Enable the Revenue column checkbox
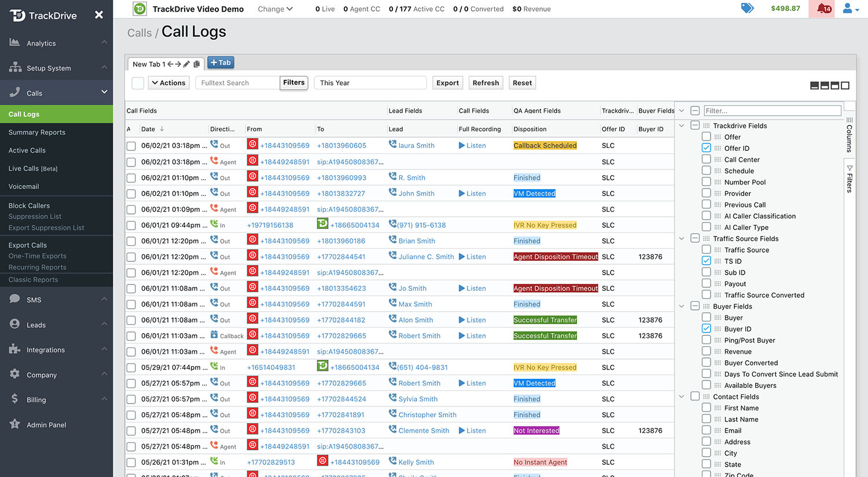This screenshot has height=477, width=868. (x=706, y=351)
